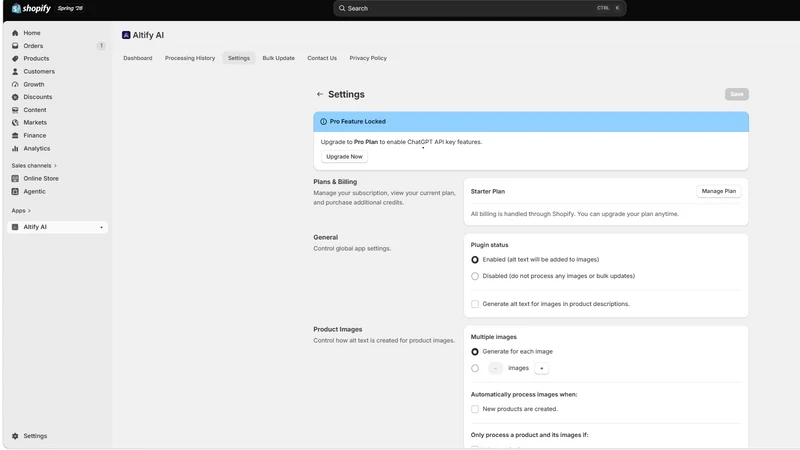This screenshot has height=450, width=800.
Task: Click the Altify AI sidebar app icon
Action: coord(15,227)
